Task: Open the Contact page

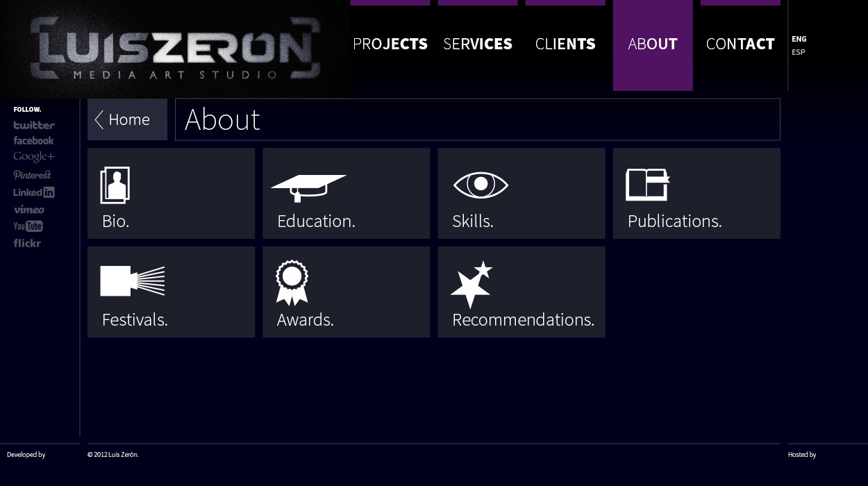Action: click(x=740, y=44)
